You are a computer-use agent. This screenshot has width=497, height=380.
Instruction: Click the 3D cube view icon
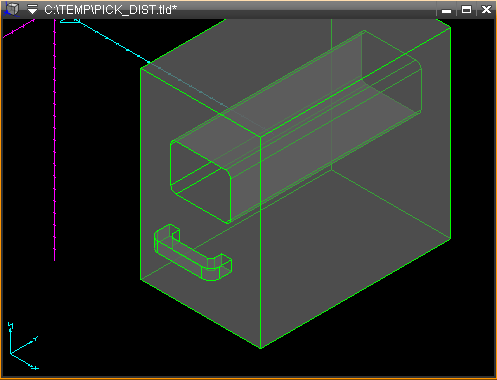click(11, 9)
